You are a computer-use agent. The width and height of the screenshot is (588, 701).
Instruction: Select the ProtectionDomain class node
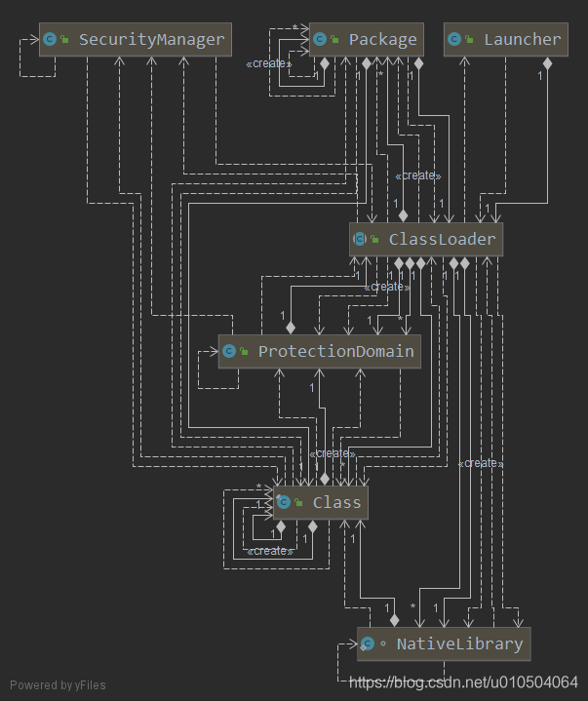(319, 351)
